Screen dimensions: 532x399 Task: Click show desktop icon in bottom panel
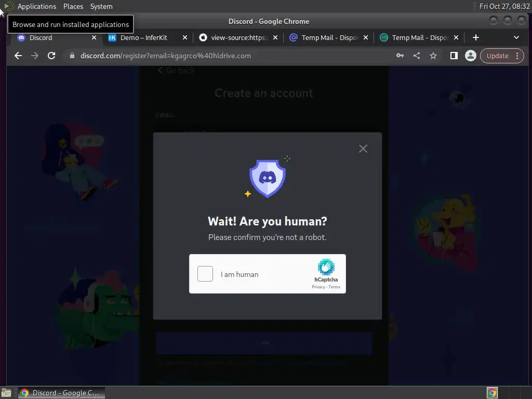pos(6,393)
